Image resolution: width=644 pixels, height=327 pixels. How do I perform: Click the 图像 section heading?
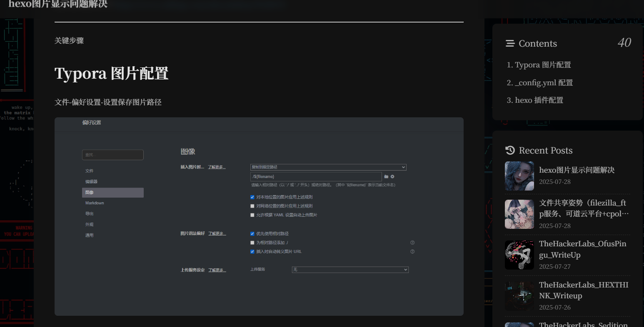tap(188, 152)
